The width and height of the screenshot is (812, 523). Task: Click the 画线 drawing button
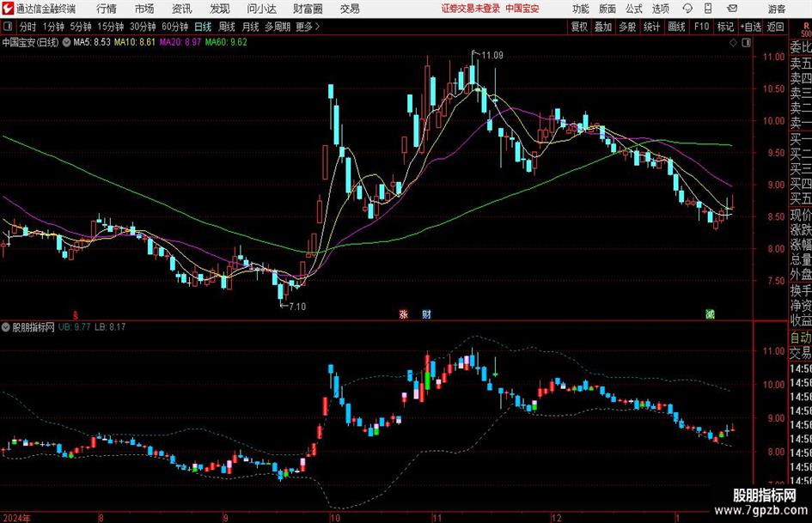click(677, 27)
